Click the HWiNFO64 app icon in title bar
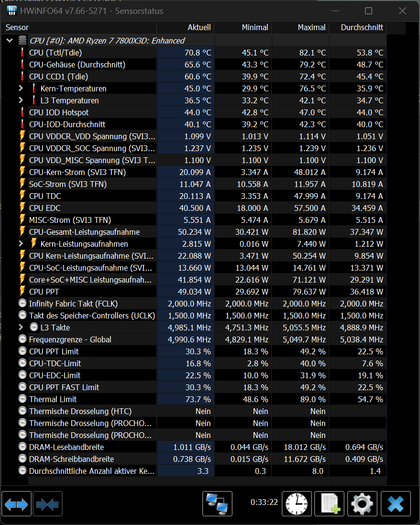The image size is (420, 525). pos(12,11)
